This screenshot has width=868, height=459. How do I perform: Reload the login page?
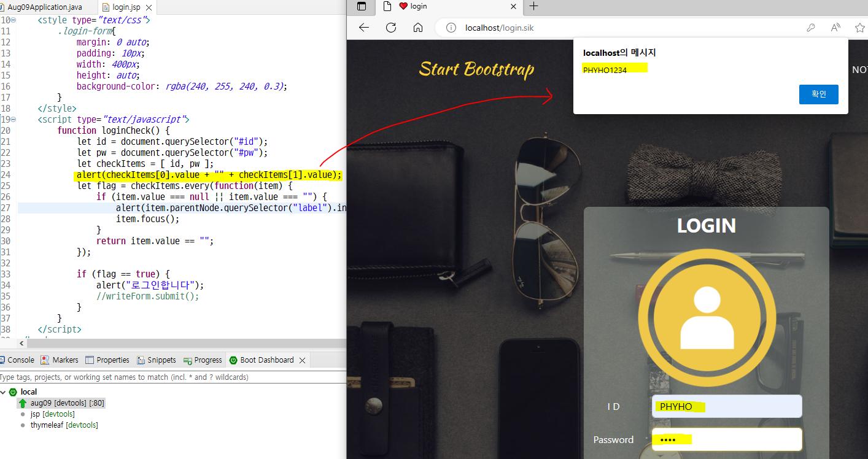click(391, 28)
